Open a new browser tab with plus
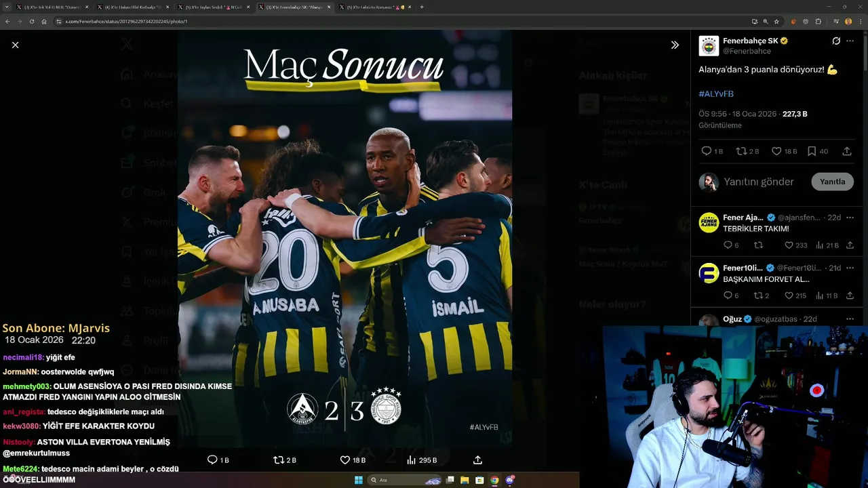868x488 pixels. pyautogui.click(x=422, y=7)
